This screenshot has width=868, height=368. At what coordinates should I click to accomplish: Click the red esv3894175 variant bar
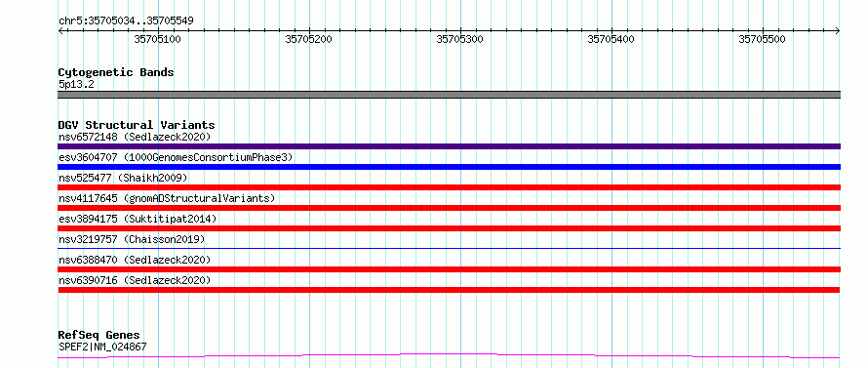[x=449, y=228]
